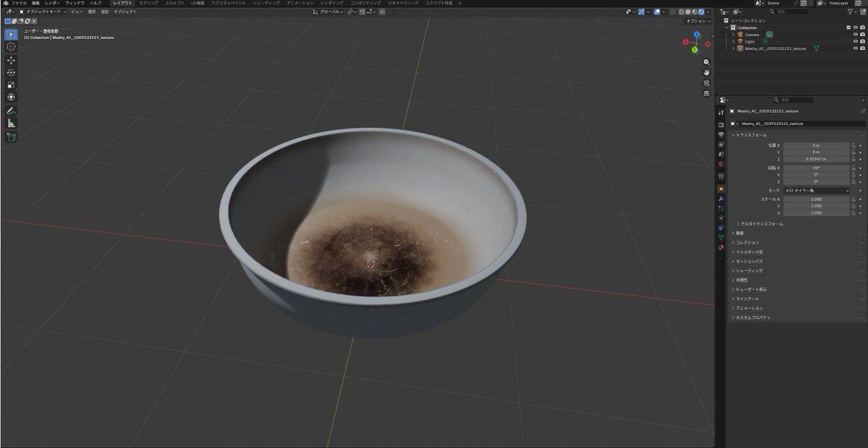Switch perspective/orthographic grid icon

tap(706, 92)
